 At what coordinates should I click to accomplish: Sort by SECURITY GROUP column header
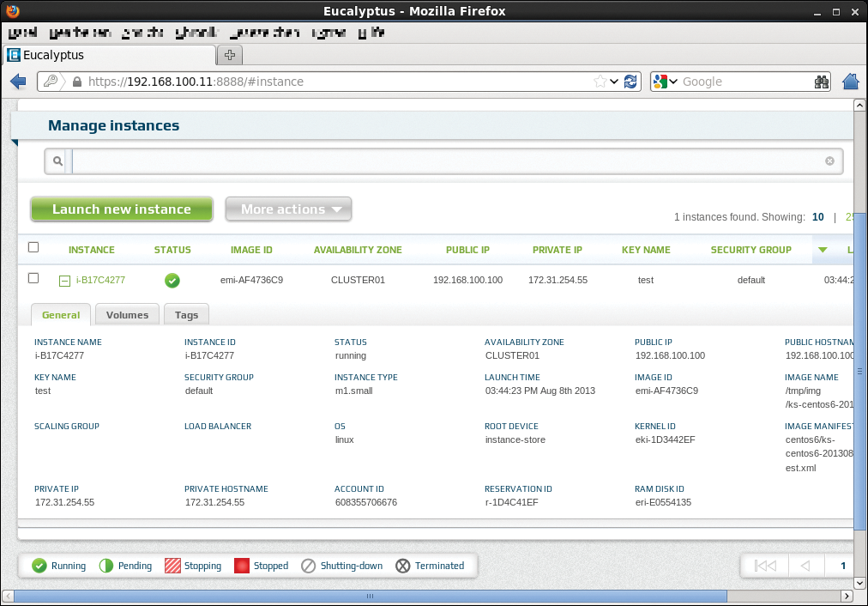tap(751, 250)
